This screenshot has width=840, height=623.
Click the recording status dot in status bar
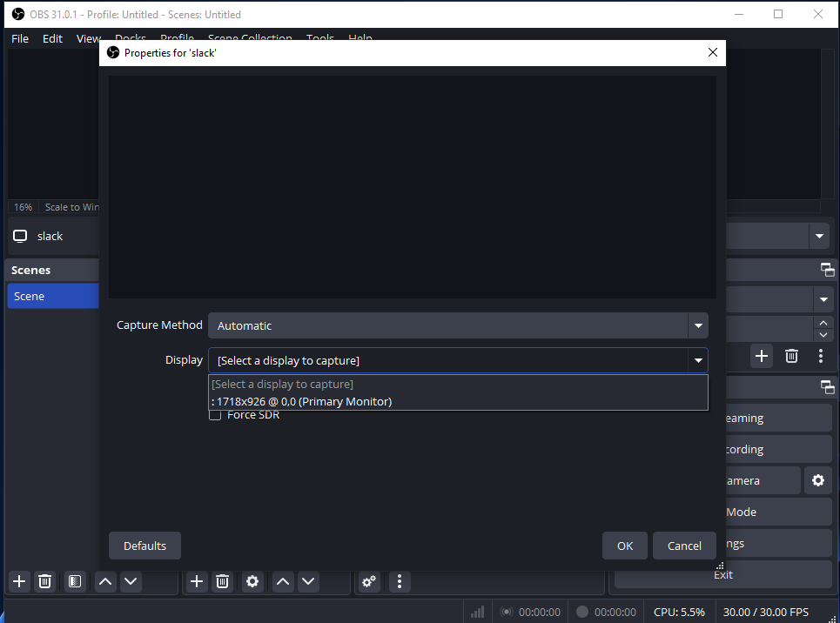click(582, 612)
